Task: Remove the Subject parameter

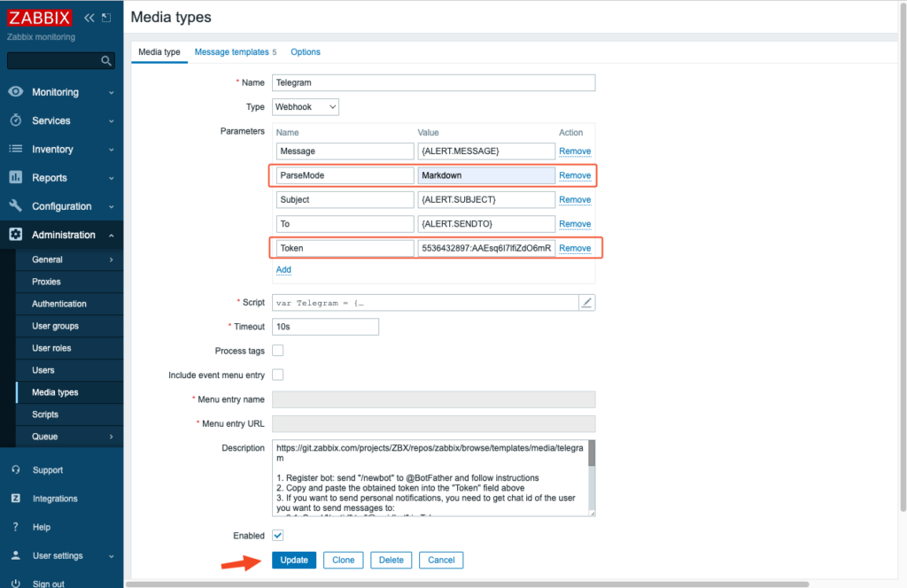Action: 575,199
